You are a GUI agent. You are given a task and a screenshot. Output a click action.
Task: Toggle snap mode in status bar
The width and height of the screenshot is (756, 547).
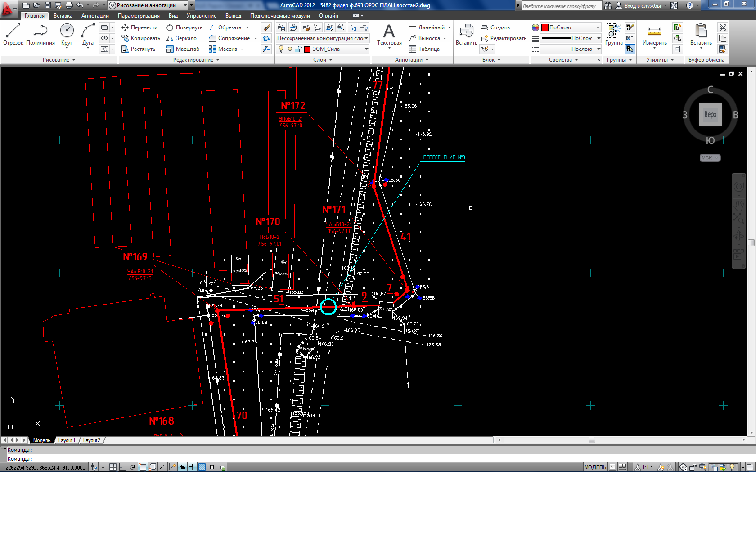[x=103, y=467]
